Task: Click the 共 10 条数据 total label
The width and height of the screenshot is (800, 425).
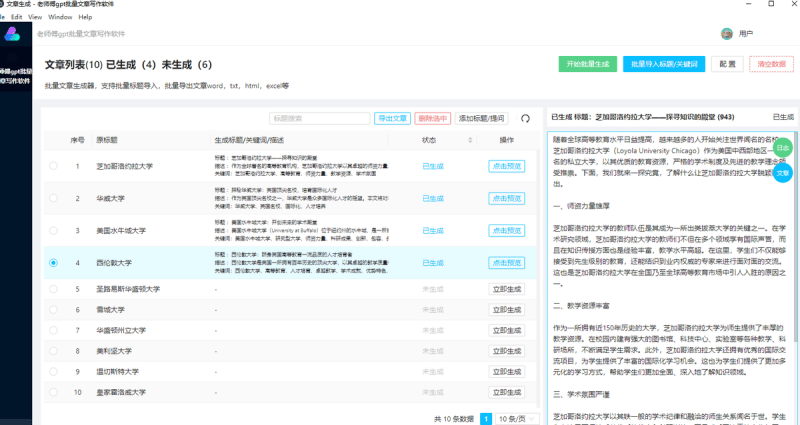Action: coord(454,419)
